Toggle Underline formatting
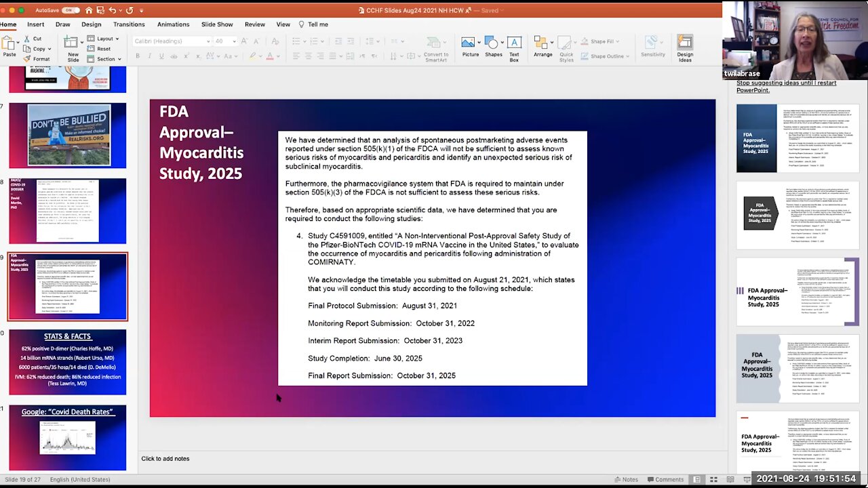The height and width of the screenshot is (488, 868). tap(161, 56)
